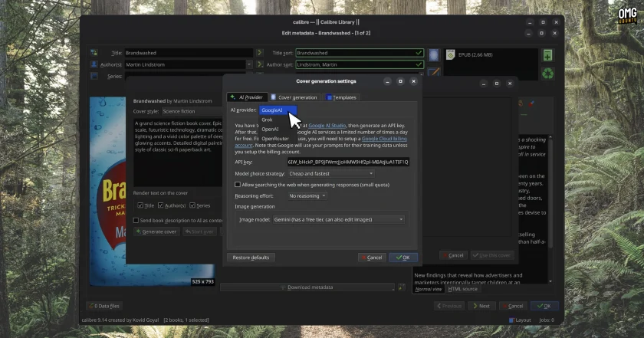Click the green recycle remove-format icon

pyautogui.click(x=547, y=74)
